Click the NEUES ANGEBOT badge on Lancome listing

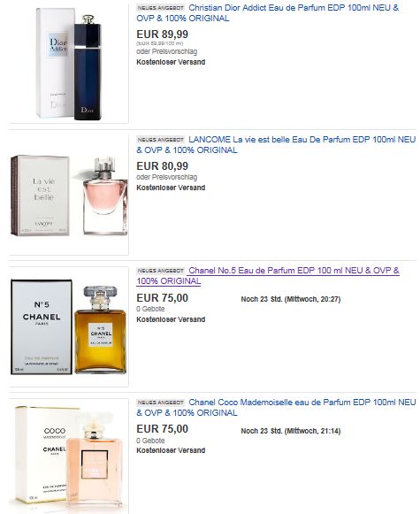(161, 140)
